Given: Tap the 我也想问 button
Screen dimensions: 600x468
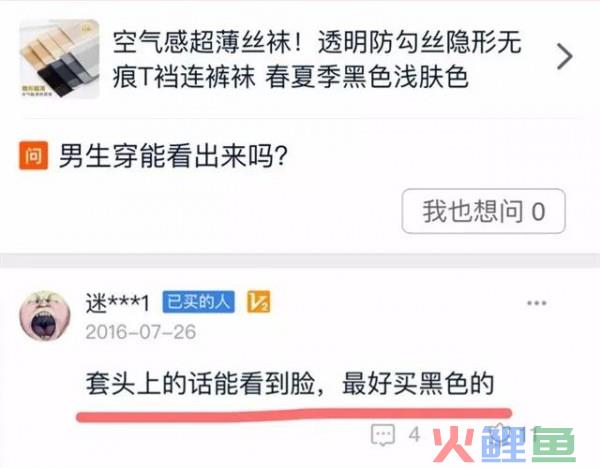Looking at the screenshot, I should click(x=484, y=211).
